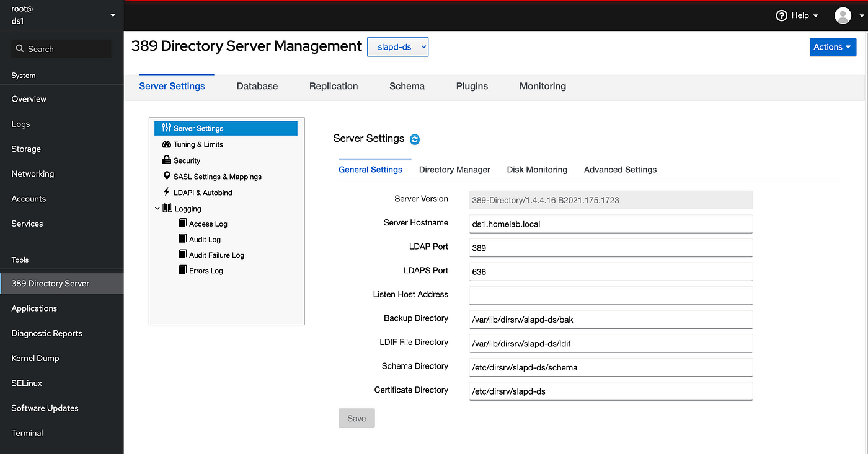
Task: Open Logs in the sidebar
Action: (62, 124)
